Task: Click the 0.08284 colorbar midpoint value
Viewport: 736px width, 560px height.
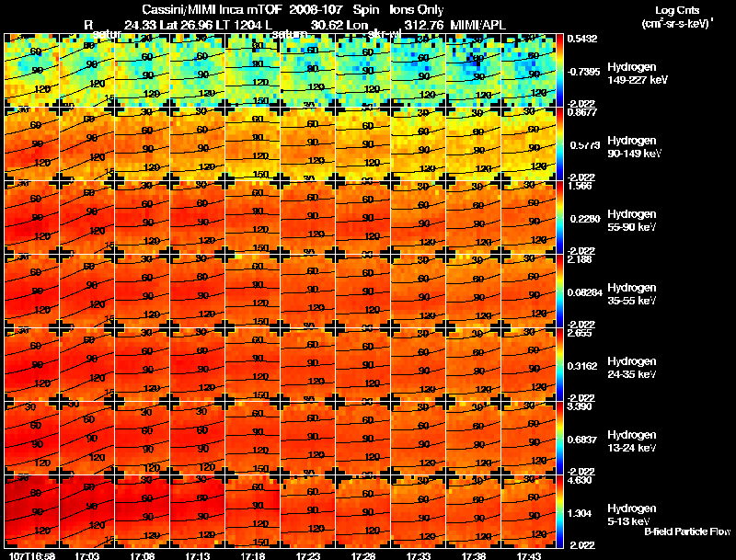Action: [x=585, y=292]
